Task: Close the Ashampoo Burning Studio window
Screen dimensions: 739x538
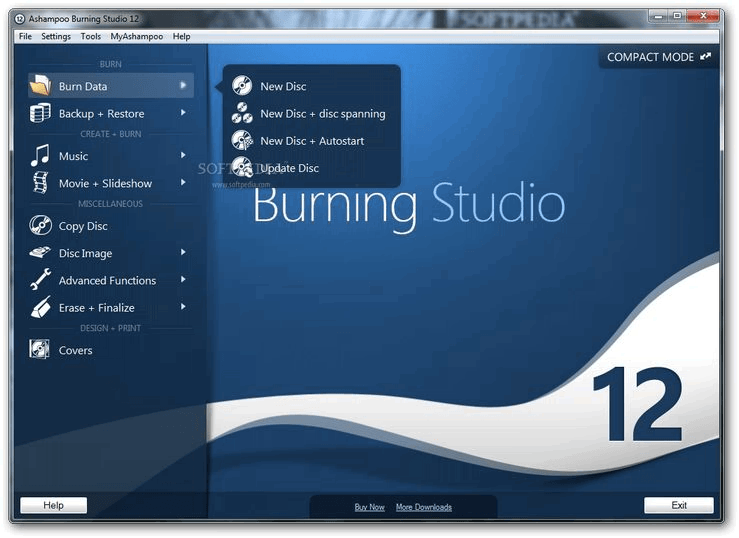Action: 703,16
